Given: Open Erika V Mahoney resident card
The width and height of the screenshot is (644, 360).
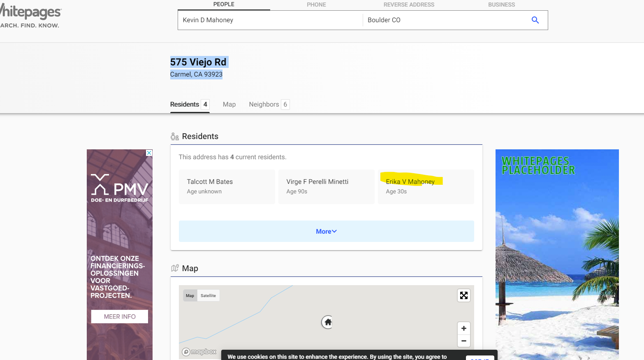Looking at the screenshot, I should (426, 186).
